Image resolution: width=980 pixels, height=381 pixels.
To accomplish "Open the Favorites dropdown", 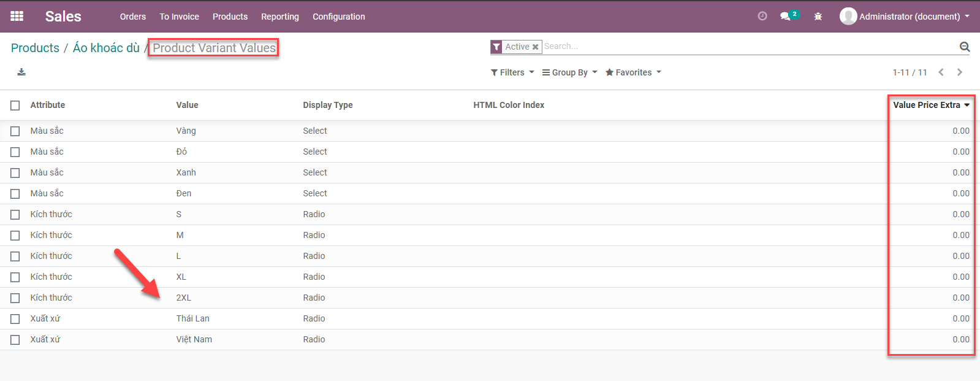I will point(633,72).
